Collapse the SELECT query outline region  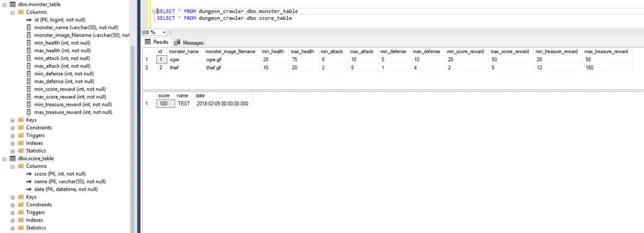point(154,11)
